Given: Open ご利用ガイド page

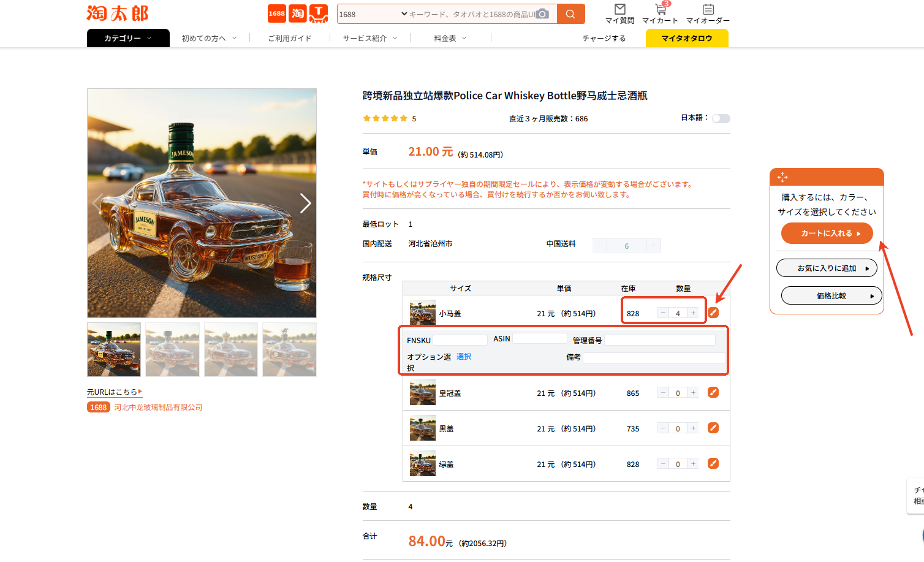Looking at the screenshot, I should pyautogui.click(x=290, y=38).
